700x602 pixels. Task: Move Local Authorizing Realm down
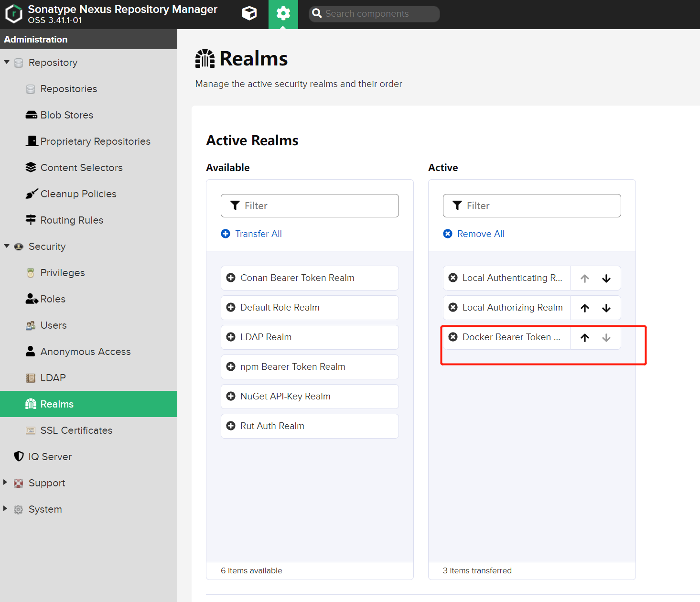tap(606, 308)
